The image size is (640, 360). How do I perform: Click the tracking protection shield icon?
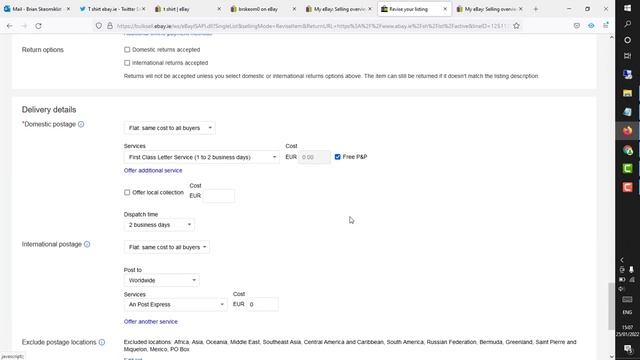coord(99,26)
